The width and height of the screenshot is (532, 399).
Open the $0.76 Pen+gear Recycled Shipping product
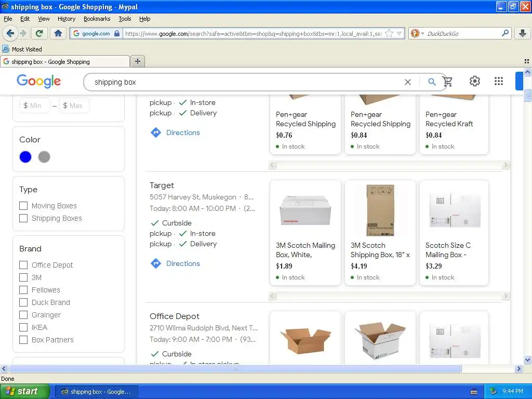[x=305, y=124]
